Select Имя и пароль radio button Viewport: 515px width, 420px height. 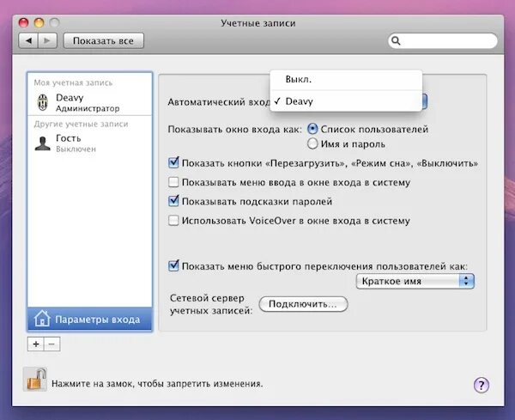click(312, 143)
